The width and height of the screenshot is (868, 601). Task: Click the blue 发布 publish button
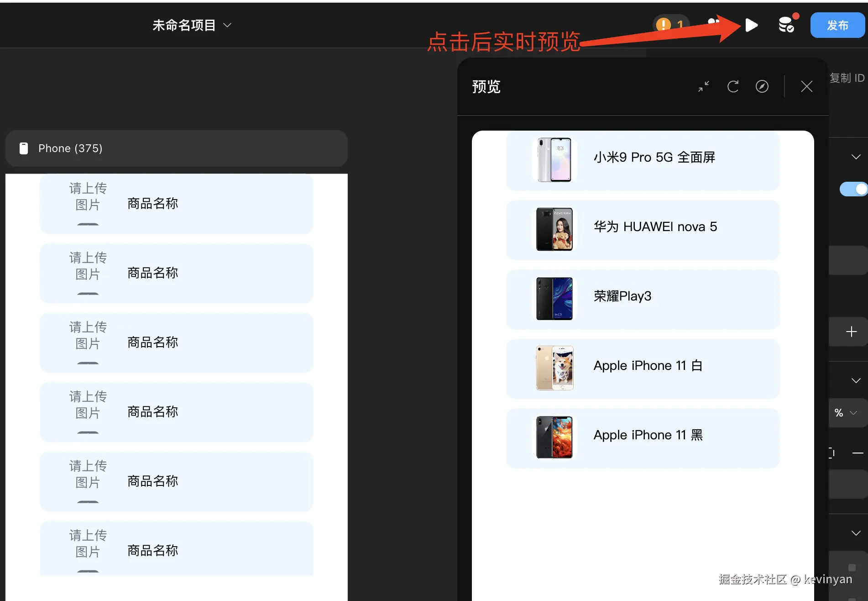[x=837, y=25]
